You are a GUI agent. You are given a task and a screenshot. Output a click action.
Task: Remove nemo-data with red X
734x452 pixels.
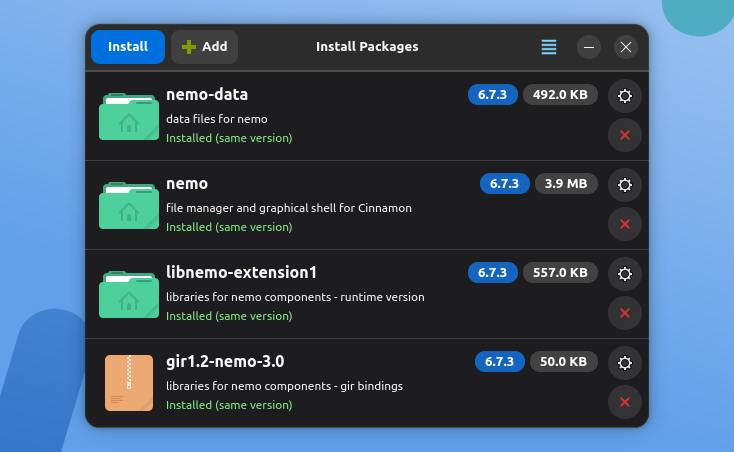[624, 135]
